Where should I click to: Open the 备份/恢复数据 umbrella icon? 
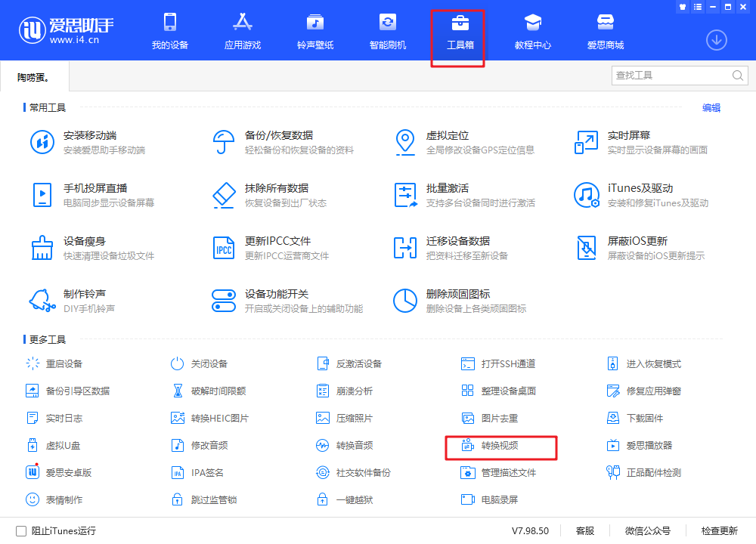tap(223, 142)
